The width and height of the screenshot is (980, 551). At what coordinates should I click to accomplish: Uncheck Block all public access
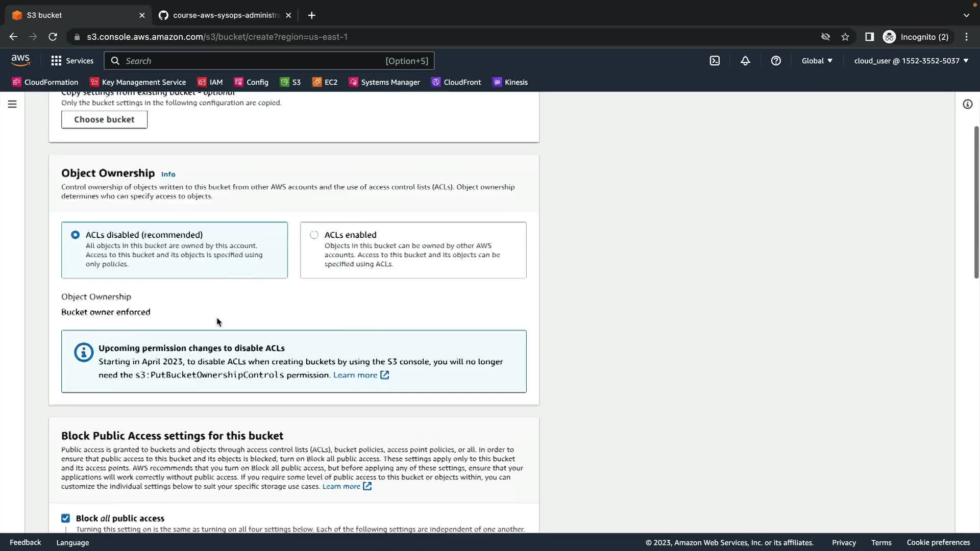tap(66, 518)
